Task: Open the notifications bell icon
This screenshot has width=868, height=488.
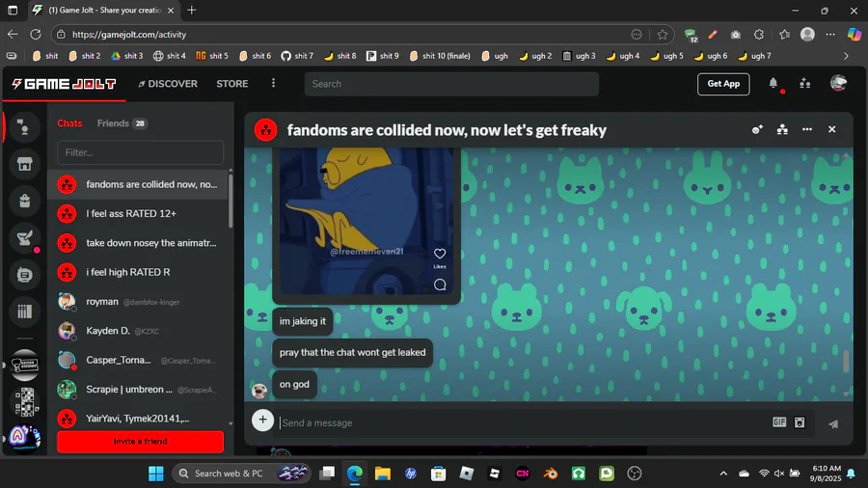Action: point(773,84)
